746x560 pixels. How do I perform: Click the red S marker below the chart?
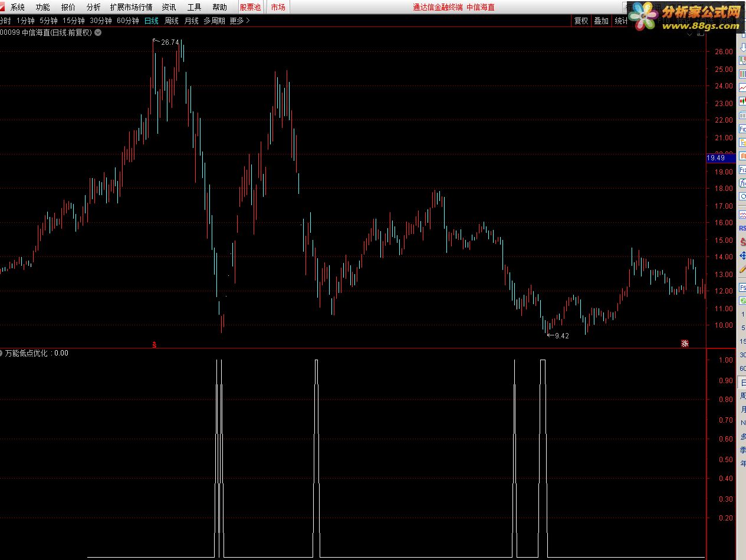155,344
